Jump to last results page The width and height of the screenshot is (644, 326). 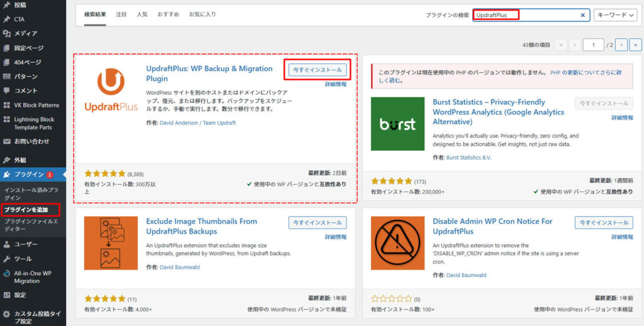click(636, 45)
